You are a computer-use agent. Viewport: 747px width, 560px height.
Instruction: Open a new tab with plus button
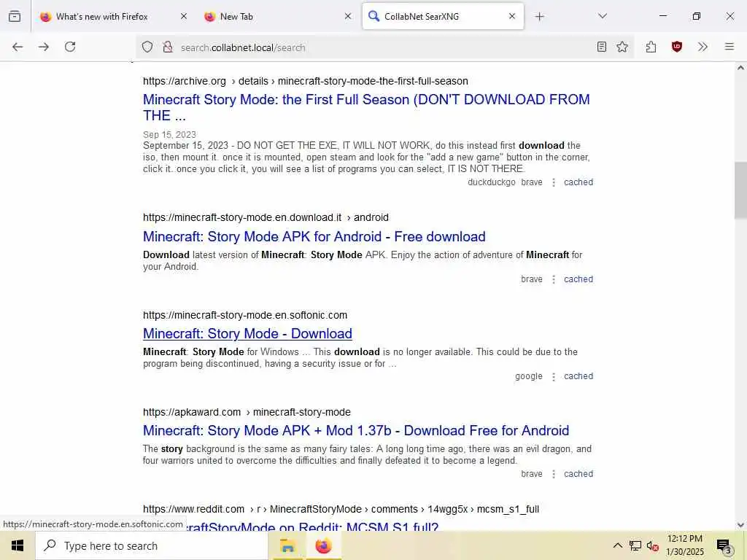(539, 17)
